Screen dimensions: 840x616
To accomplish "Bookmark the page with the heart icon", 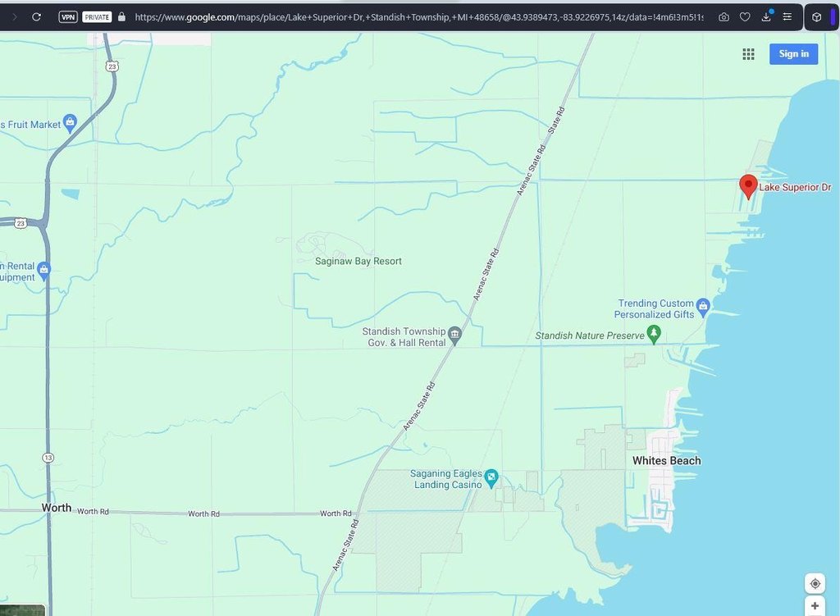I will 745,16.
